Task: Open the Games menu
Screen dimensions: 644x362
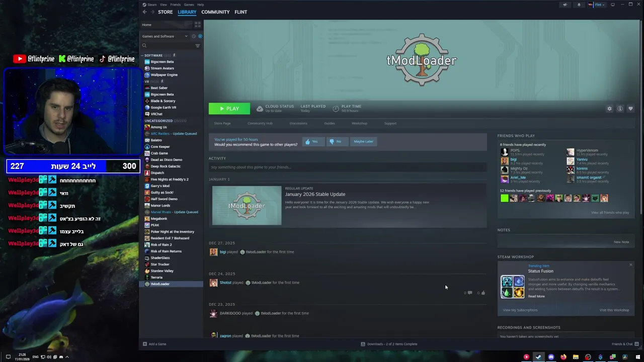Action: click(189, 5)
